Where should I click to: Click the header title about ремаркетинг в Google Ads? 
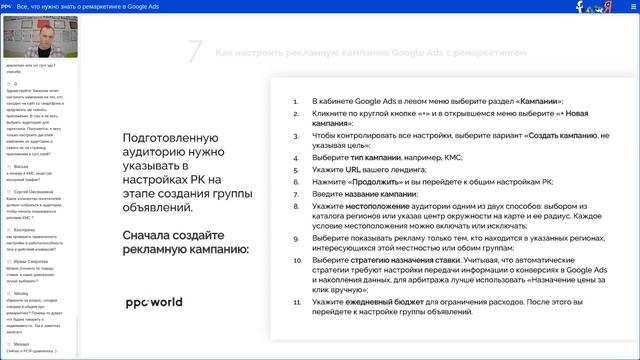click(88, 7)
